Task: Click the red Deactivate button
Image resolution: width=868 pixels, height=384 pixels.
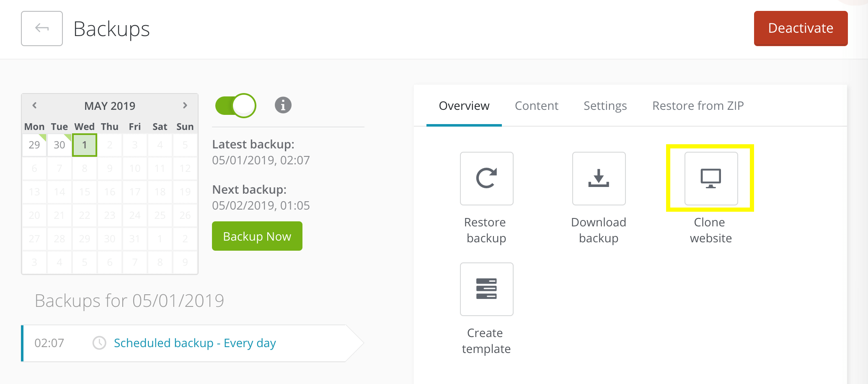Action: tap(801, 29)
